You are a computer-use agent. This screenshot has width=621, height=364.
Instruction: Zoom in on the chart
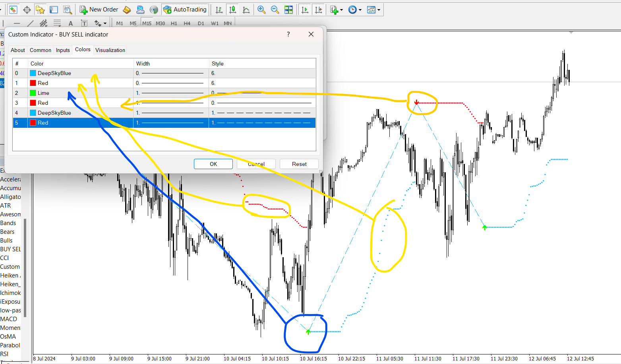pos(261,10)
